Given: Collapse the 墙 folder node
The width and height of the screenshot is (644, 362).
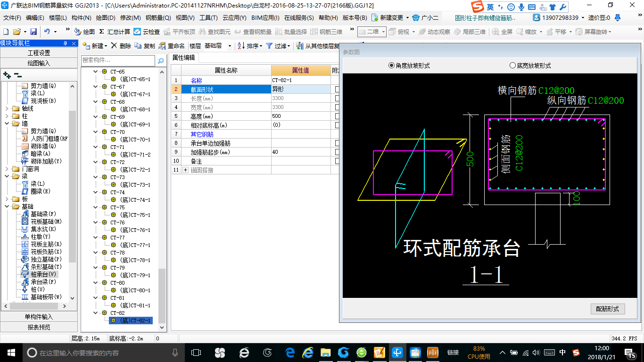Looking at the screenshot, I should [x=8, y=123].
